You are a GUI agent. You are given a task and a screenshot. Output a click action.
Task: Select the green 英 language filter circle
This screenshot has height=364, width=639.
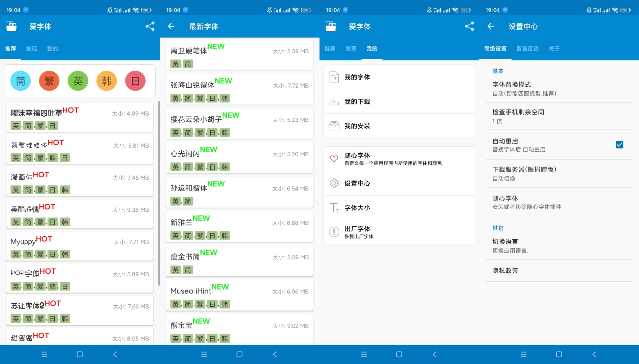tap(78, 81)
